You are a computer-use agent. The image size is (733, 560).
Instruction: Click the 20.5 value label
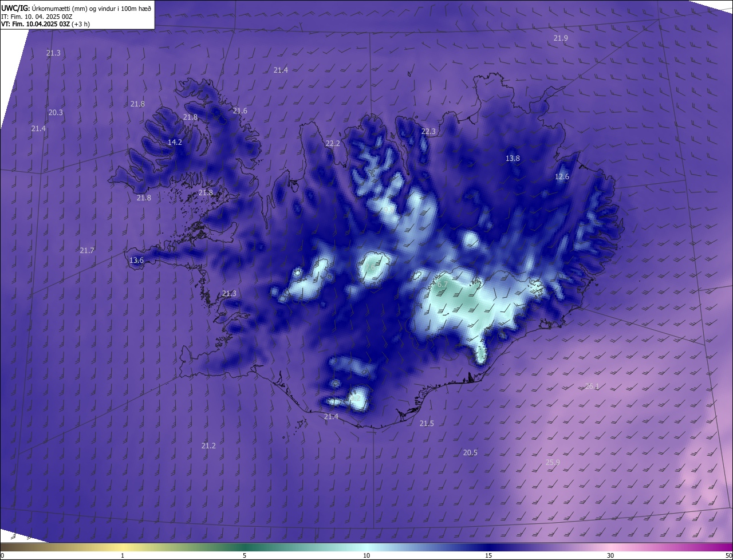470,453
